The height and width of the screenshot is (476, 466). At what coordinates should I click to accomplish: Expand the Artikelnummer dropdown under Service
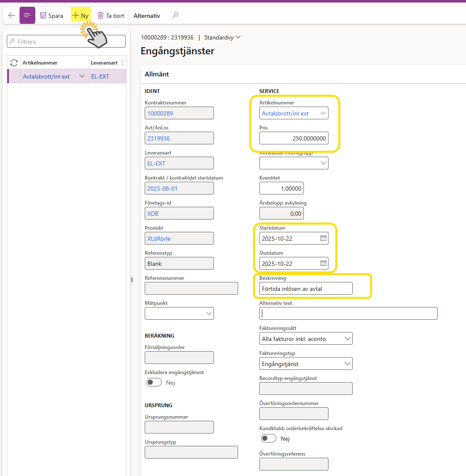(323, 113)
